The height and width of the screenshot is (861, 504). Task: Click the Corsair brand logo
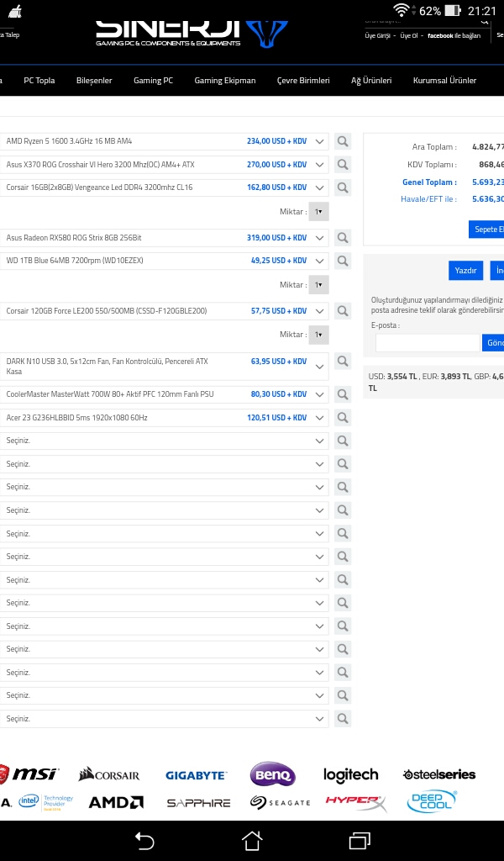[x=108, y=774]
